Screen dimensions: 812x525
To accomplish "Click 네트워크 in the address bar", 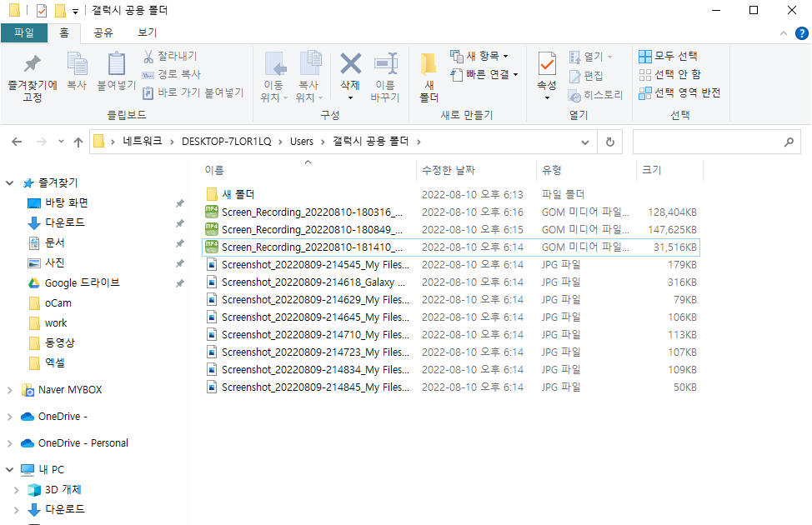I will click(143, 142).
